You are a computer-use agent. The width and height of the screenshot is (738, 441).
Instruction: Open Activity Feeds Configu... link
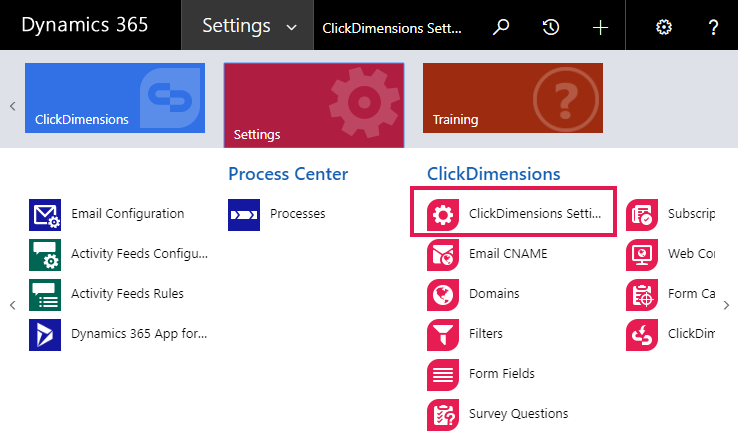(x=139, y=254)
